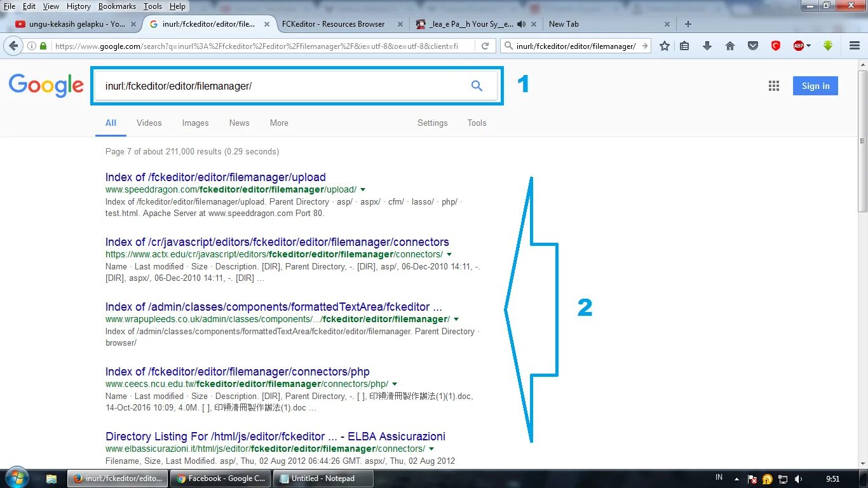This screenshot has height=488, width=868.
Task: Select the Videos search filter
Action: pos(149,123)
